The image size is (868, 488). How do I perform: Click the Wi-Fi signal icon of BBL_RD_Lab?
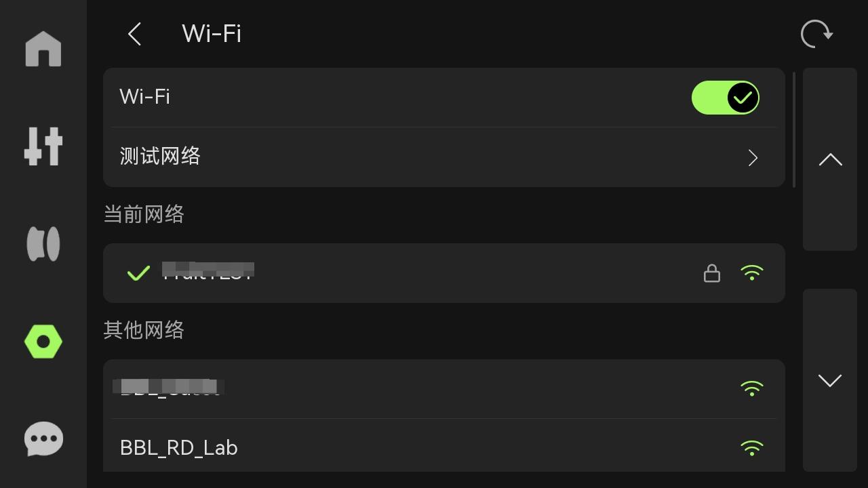tap(751, 448)
